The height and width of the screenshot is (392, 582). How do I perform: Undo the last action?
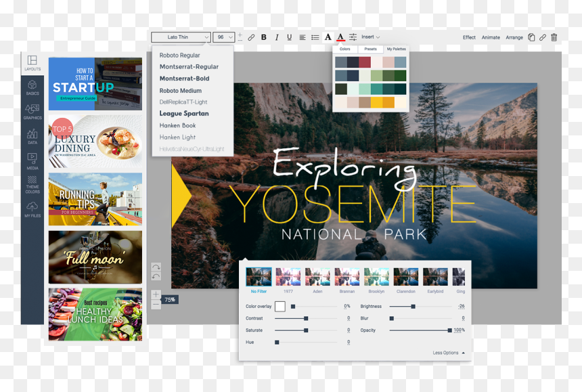pos(156,276)
